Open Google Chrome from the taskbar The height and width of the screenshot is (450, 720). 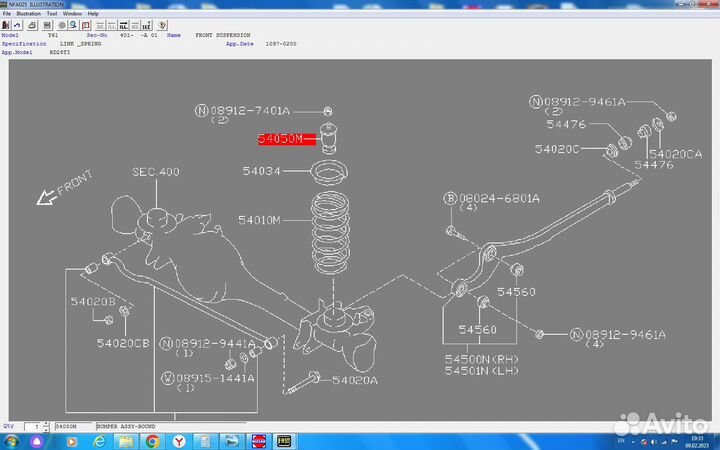(x=152, y=440)
